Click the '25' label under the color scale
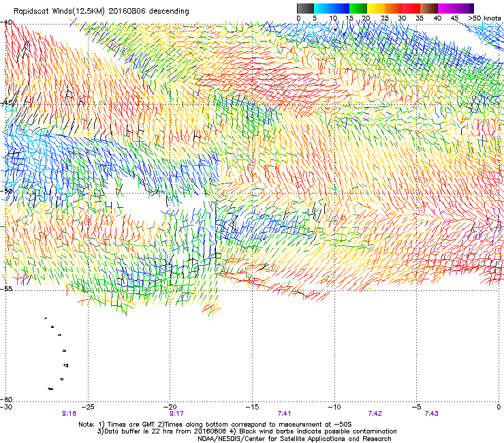 (x=384, y=18)
